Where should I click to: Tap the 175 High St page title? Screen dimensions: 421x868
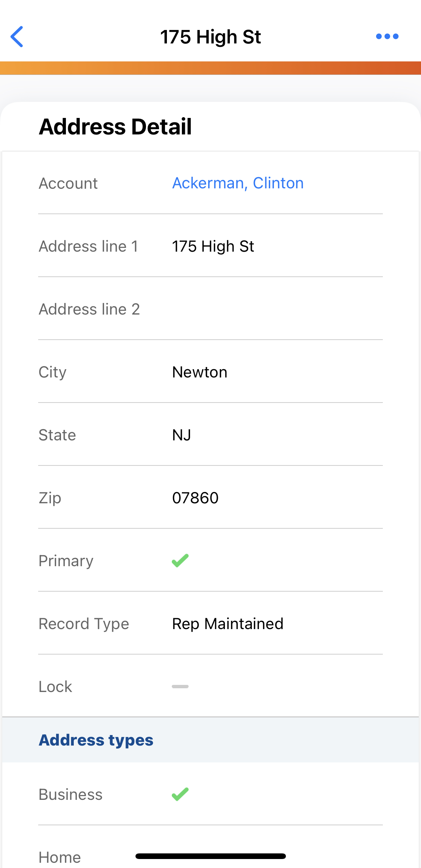tap(210, 37)
